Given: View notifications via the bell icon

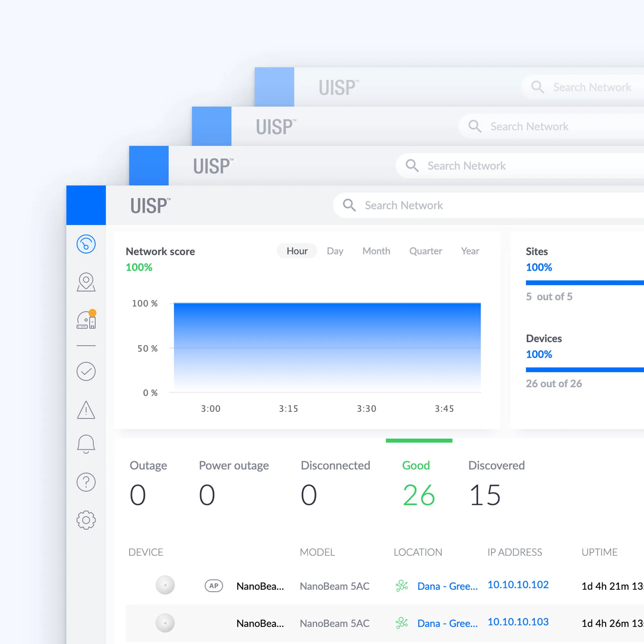Looking at the screenshot, I should [x=86, y=444].
